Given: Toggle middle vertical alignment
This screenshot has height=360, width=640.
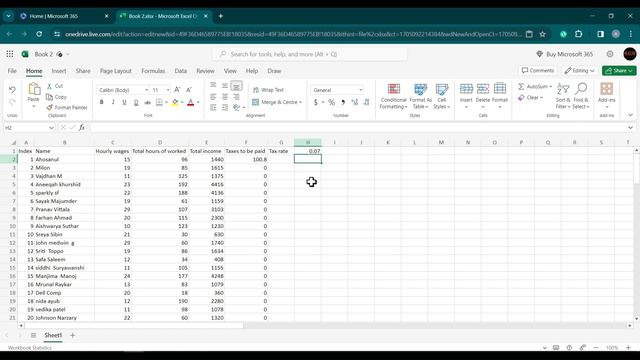Looking at the screenshot, I should (225, 85).
